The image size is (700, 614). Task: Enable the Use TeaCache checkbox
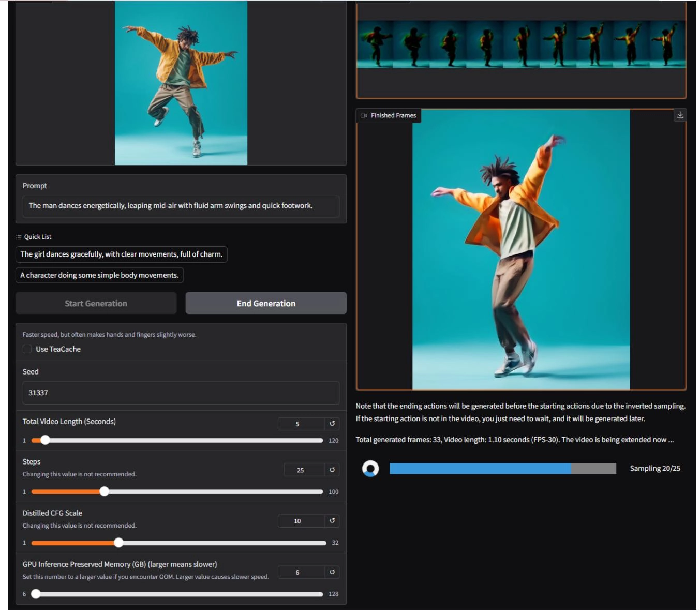tap(27, 349)
